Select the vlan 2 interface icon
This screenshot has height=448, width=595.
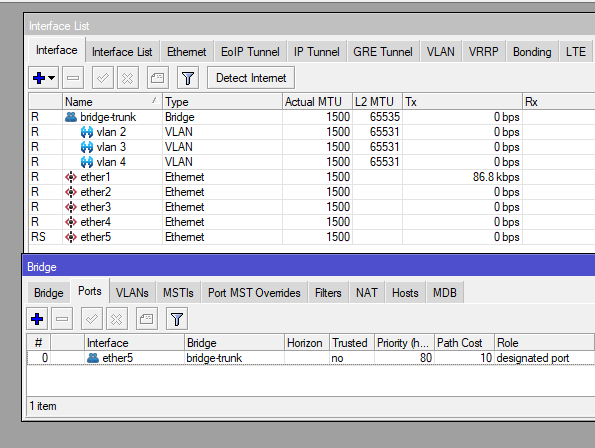point(87,132)
